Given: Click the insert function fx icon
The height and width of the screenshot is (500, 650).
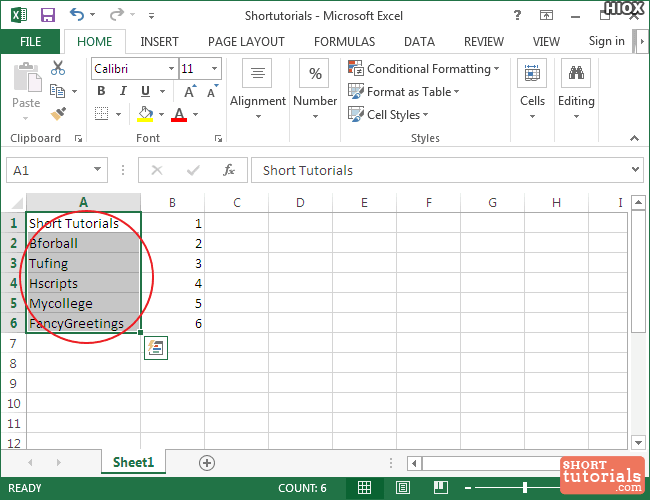Looking at the screenshot, I should [228, 170].
